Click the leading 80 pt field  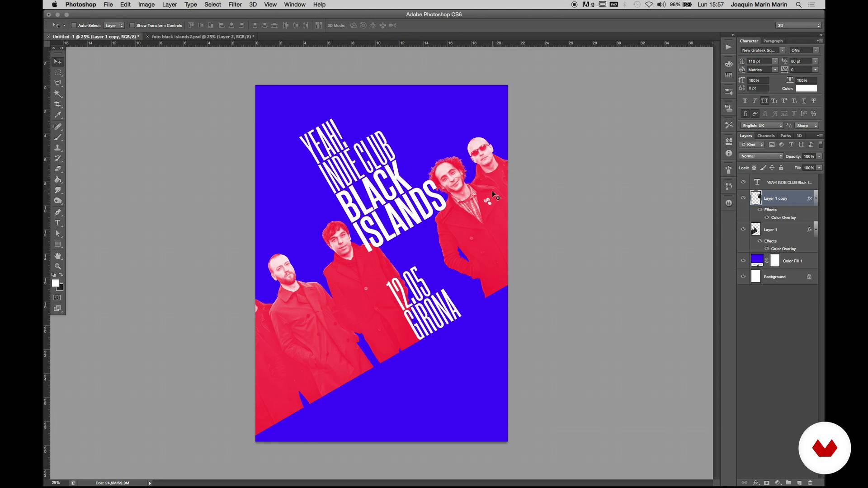800,61
